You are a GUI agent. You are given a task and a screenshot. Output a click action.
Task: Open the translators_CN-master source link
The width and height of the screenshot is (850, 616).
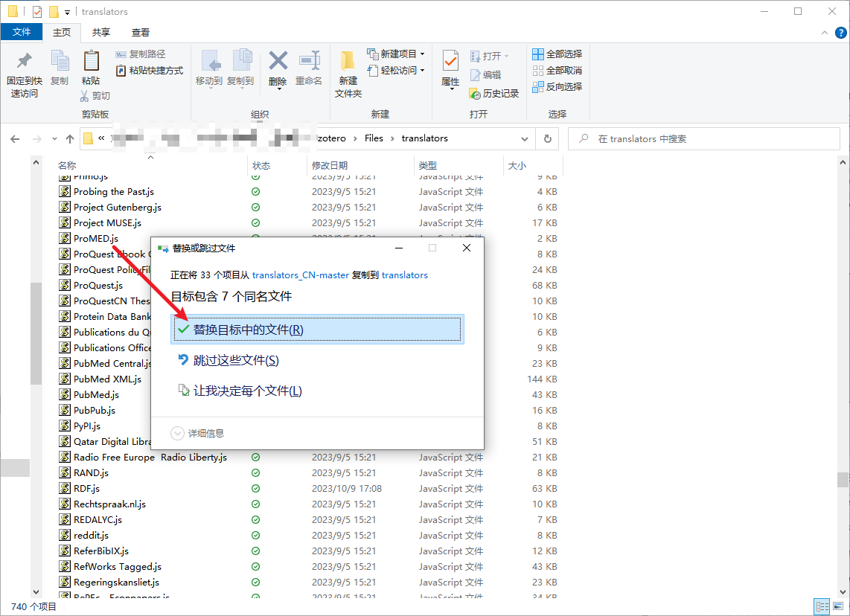click(300, 275)
